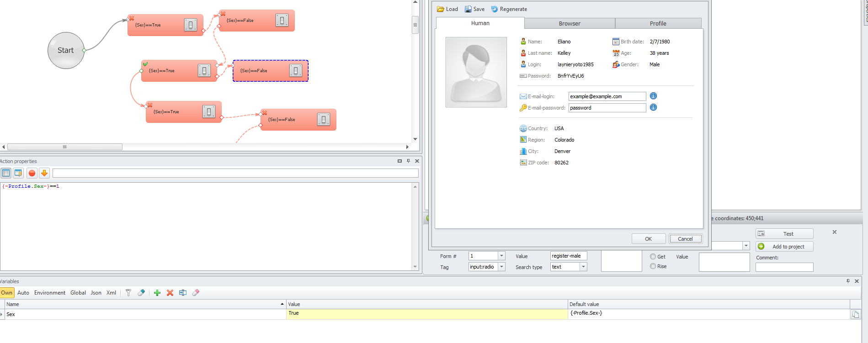Click the "True" value cell of Sex
The width and height of the screenshot is (868, 343).
427,314
